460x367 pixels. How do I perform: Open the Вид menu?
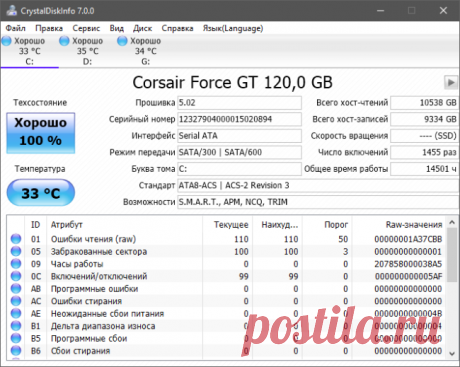pyautogui.click(x=117, y=28)
